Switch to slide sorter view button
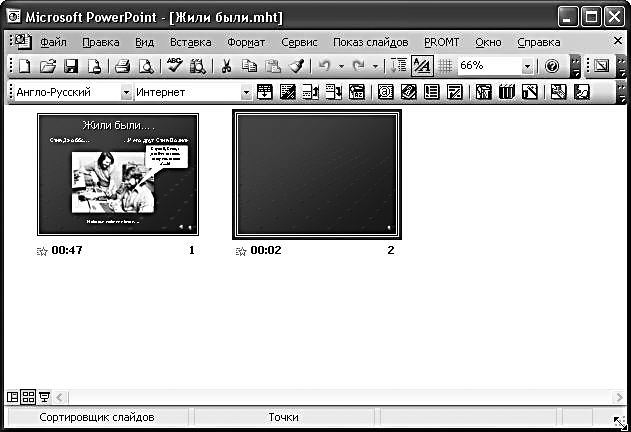 pyautogui.click(x=28, y=397)
